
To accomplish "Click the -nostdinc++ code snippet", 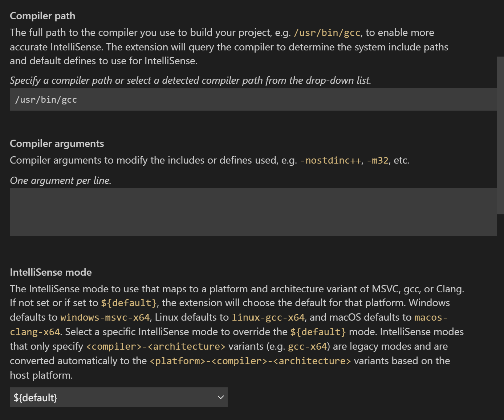I will click(330, 160).
